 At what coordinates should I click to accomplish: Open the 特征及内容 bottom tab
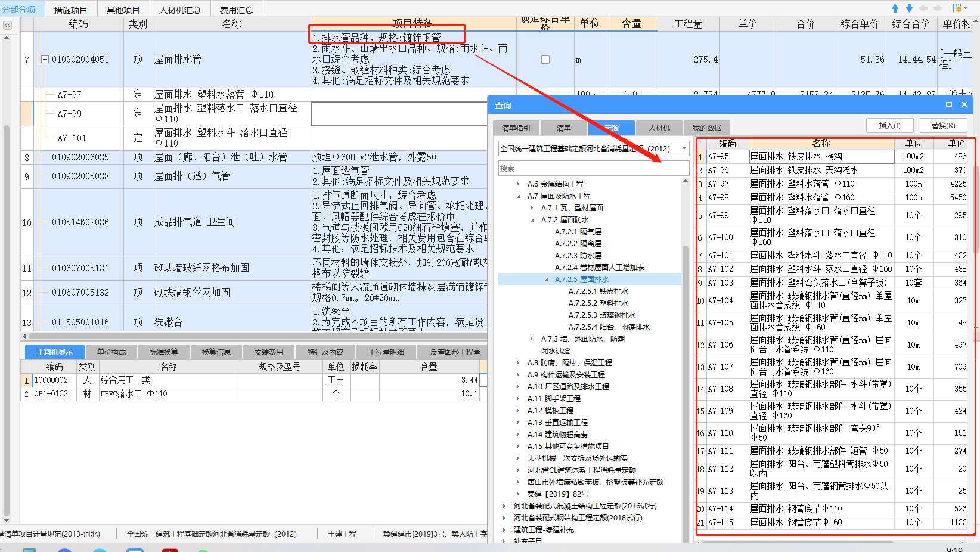[325, 352]
